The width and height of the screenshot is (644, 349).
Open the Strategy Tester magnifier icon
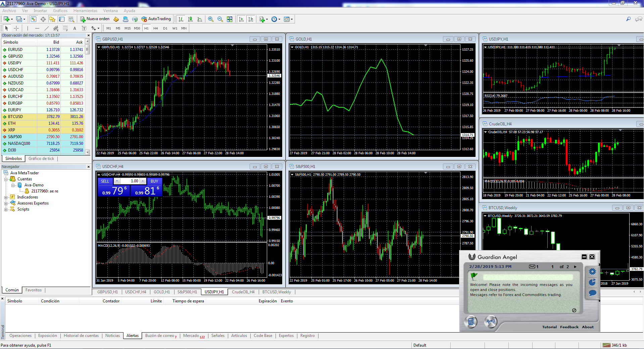coord(71,19)
